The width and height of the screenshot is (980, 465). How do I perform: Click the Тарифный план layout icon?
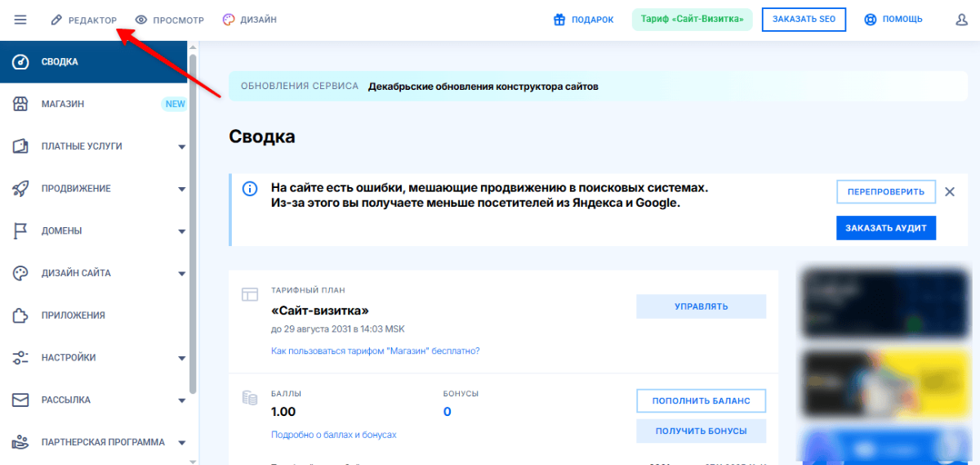250,294
